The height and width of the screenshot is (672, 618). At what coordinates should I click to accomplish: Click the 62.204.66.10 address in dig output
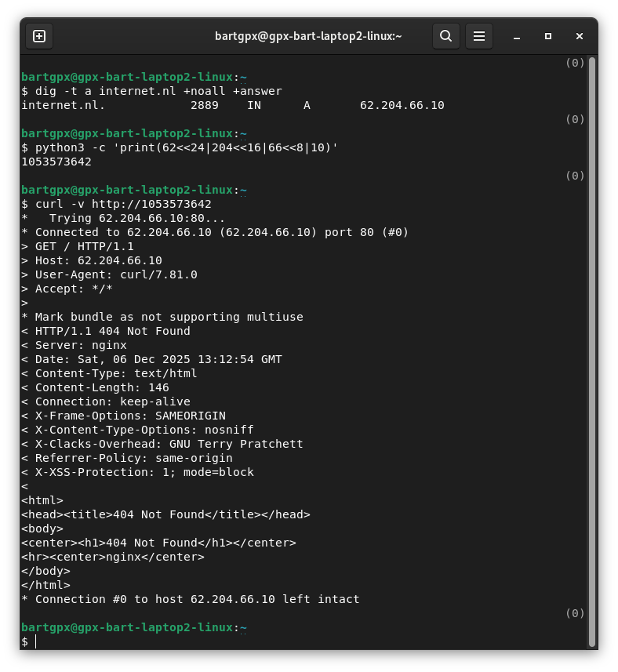pyautogui.click(x=402, y=105)
